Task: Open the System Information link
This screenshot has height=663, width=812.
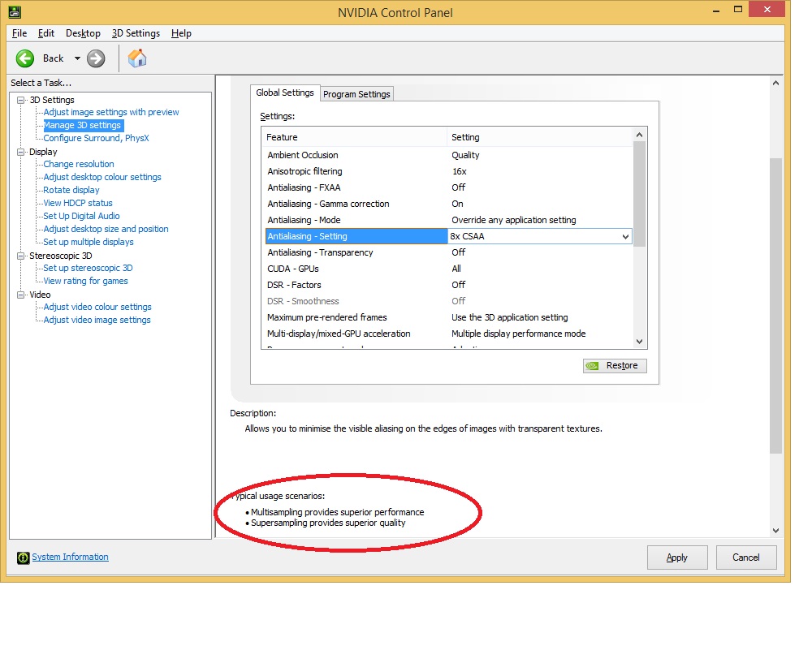Action: pyautogui.click(x=71, y=558)
